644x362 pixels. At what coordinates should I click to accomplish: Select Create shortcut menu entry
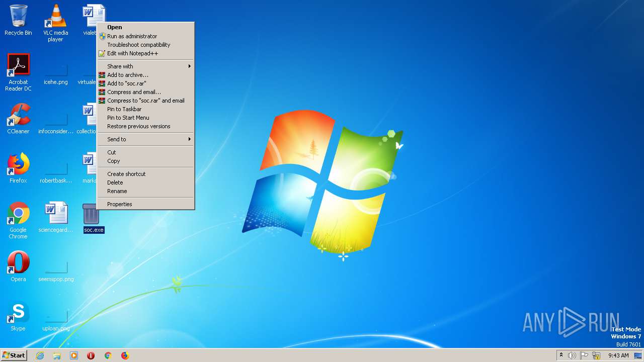[x=145, y=174]
